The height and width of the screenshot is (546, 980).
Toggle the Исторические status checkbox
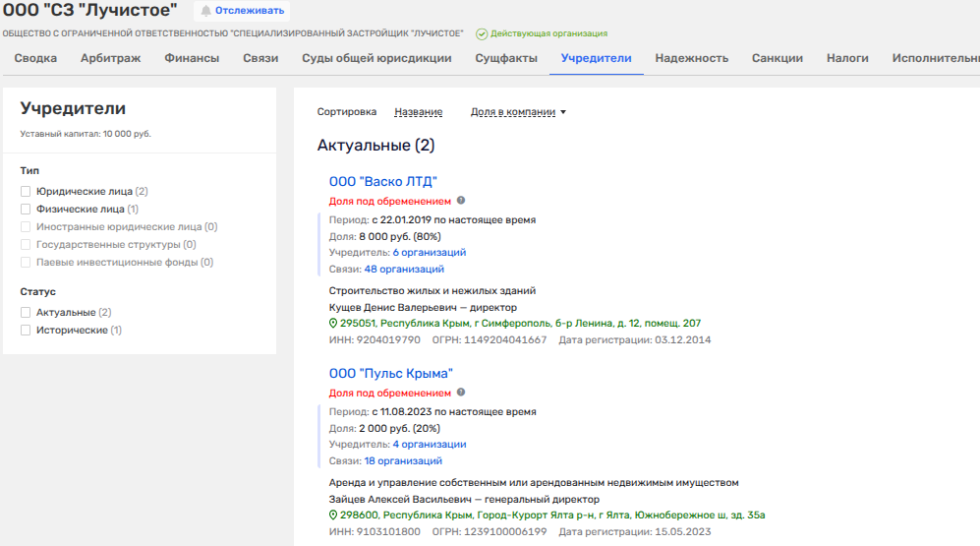click(26, 331)
